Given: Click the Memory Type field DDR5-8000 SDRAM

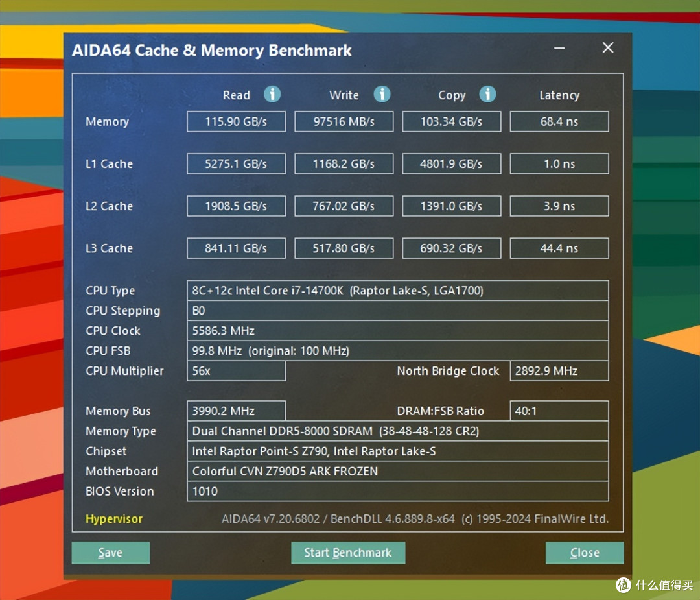Looking at the screenshot, I should (x=398, y=431).
